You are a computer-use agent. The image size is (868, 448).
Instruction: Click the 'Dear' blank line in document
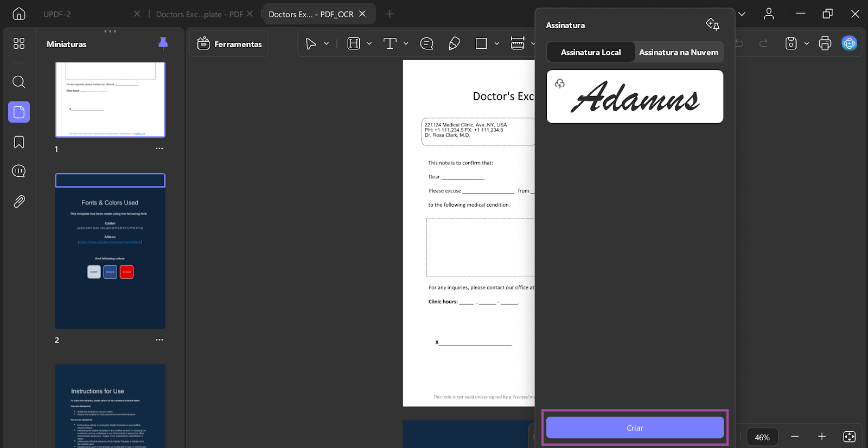[463, 177]
